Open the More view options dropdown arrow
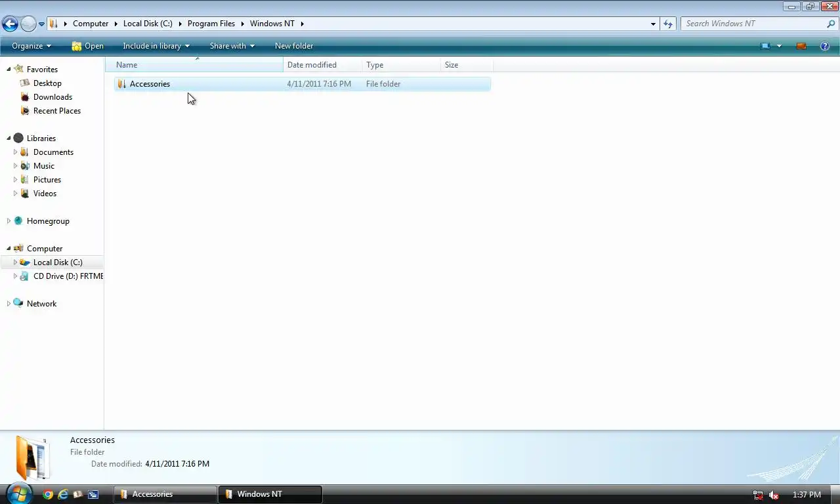This screenshot has height=504, width=840. click(x=779, y=46)
